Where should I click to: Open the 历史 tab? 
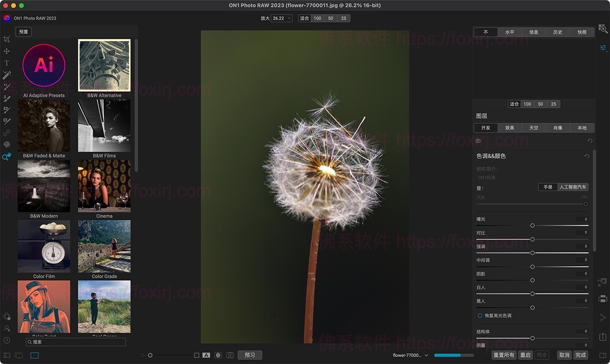click(x=558, y=32)
